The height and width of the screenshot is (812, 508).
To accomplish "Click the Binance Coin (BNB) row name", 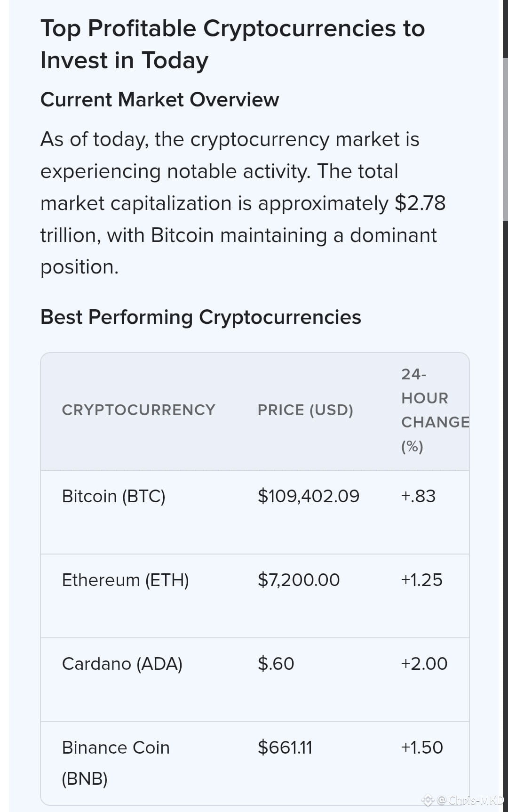I will tap(116, 763).
